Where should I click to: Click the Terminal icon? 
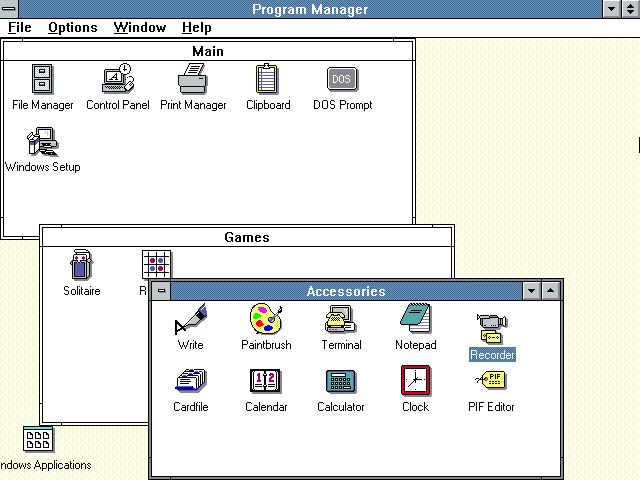point(341,320)
